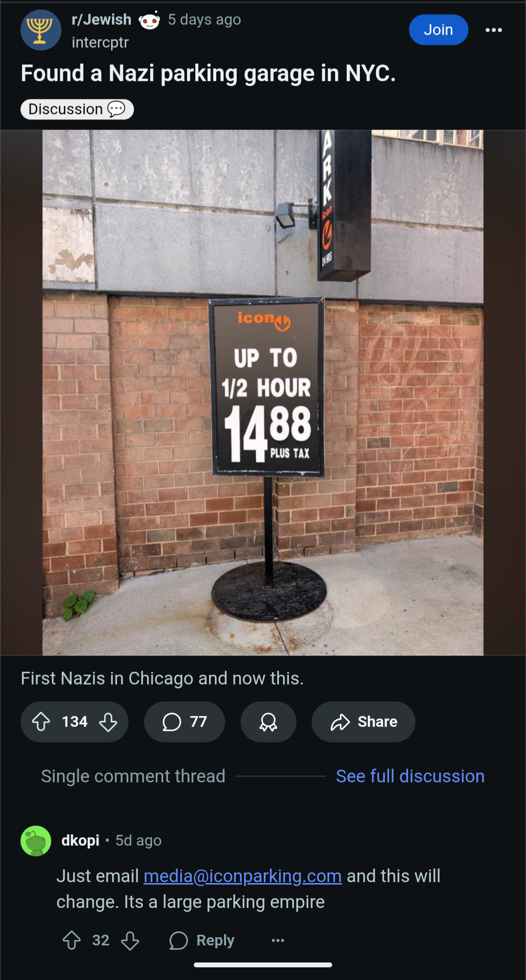This screenshot has width=526, height=980.
Task: Downvote dkopi's comment
Action: pos(130,940)
